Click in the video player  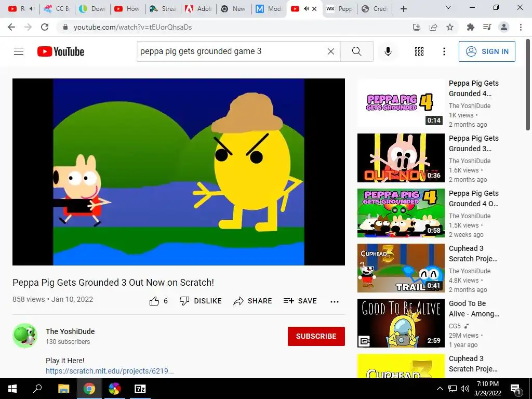[x=179, y=172]
